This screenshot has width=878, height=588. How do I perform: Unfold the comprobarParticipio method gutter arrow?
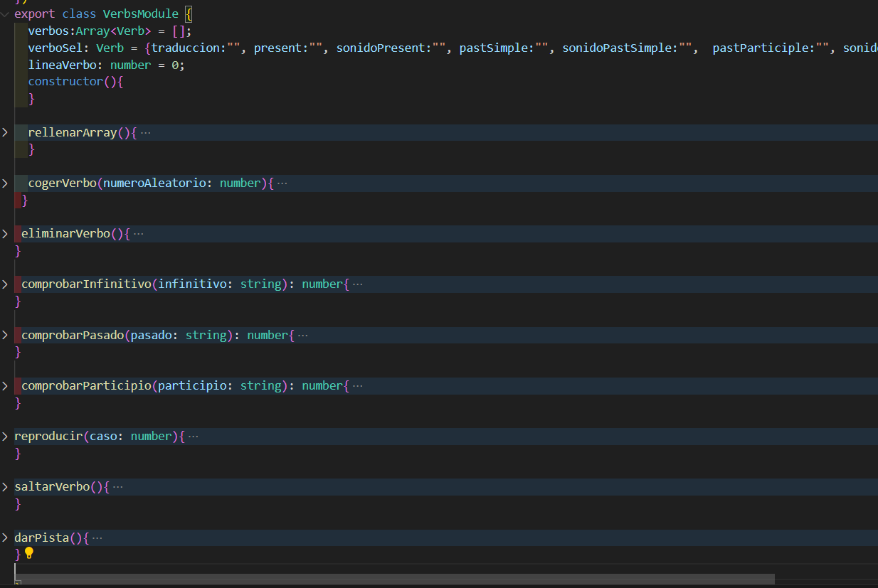5,385
